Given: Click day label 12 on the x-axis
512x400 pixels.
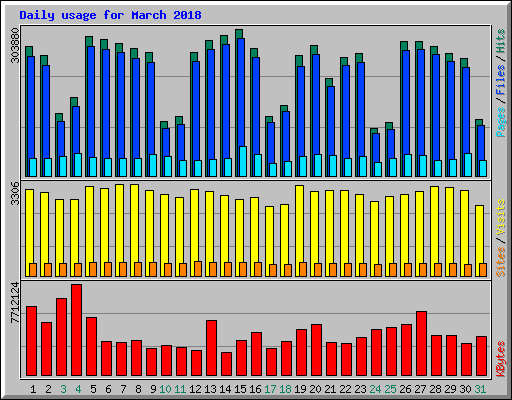Looking at the screenshot, I should 195,389.
